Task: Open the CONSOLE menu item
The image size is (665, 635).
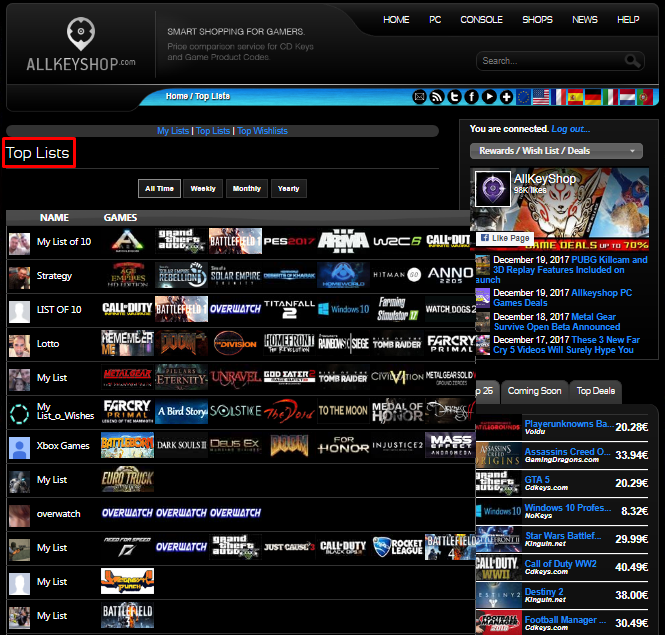Action: click(481, 20)
